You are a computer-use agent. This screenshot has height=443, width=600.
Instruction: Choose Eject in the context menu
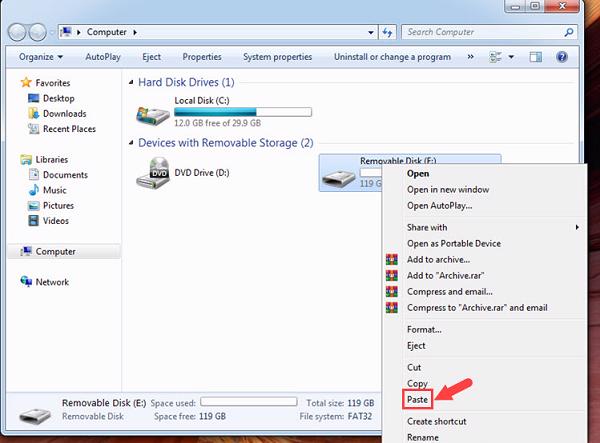click(x=416, y=345)
